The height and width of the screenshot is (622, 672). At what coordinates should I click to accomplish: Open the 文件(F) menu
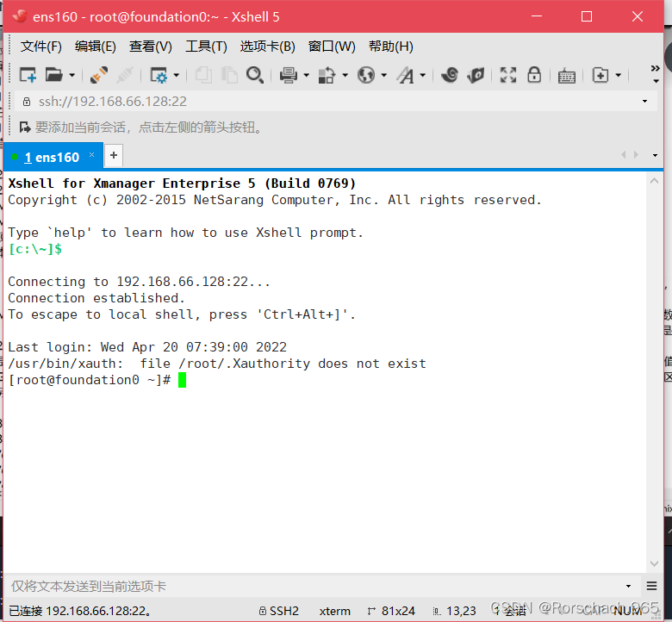point(41,47)
